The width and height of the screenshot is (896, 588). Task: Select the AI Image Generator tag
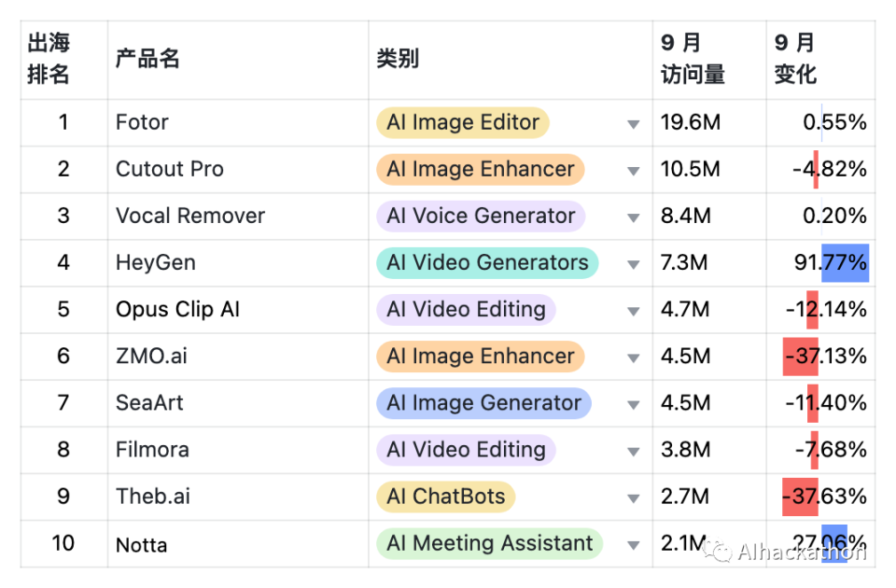[x=483, y=403]
